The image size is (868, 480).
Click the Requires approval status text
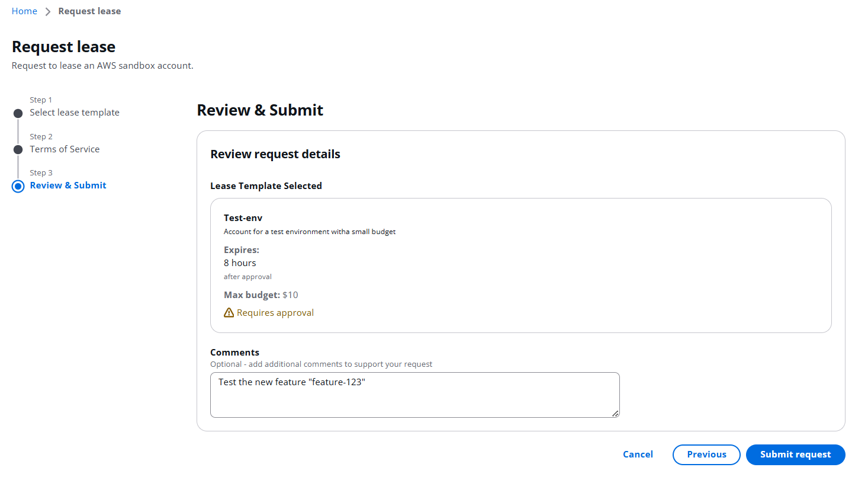click(275, 313)
